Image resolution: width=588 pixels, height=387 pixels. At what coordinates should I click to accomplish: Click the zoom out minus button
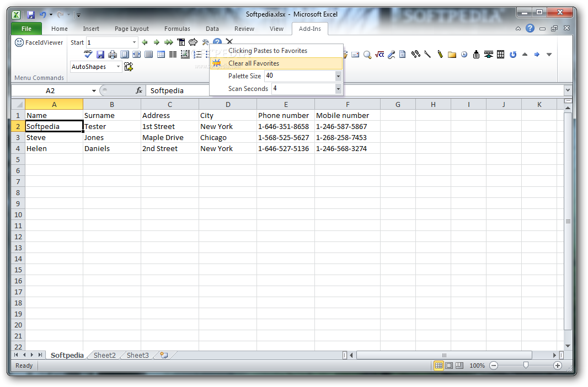pyautogui.click(x=494, y=365)
